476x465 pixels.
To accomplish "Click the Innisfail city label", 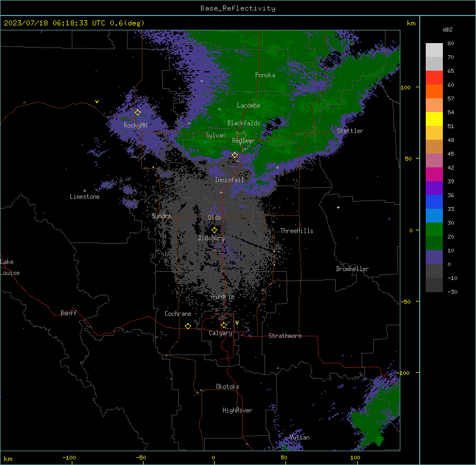I will point(229,180).
